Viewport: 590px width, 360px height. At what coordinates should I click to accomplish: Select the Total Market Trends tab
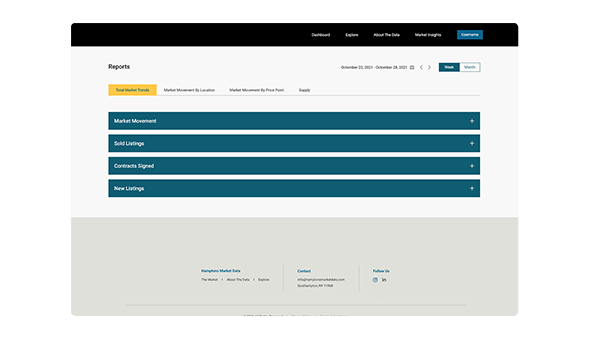pos(132,90)
